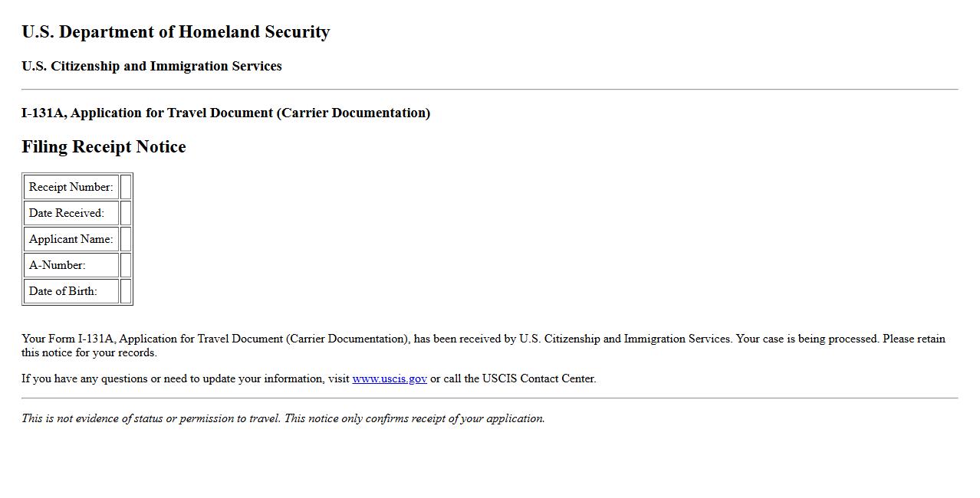980x498 pixels.
Task: Click the Receipt Number label cell
Action: 71,187
